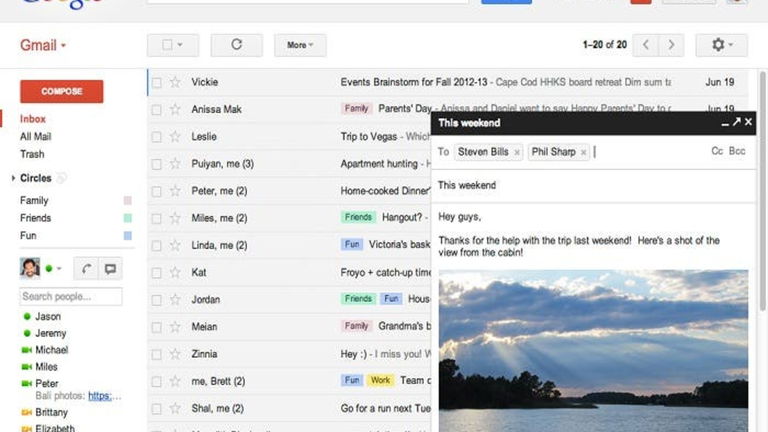Select the Zinnia email checkbox
This screenshot has width=768, height=432.
coord(156,354)
